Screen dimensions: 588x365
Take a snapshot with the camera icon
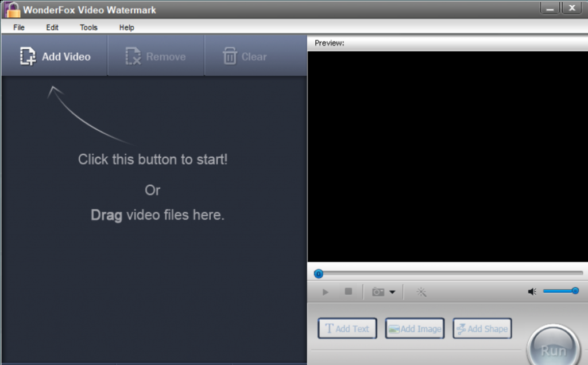(x=378, y=292)
